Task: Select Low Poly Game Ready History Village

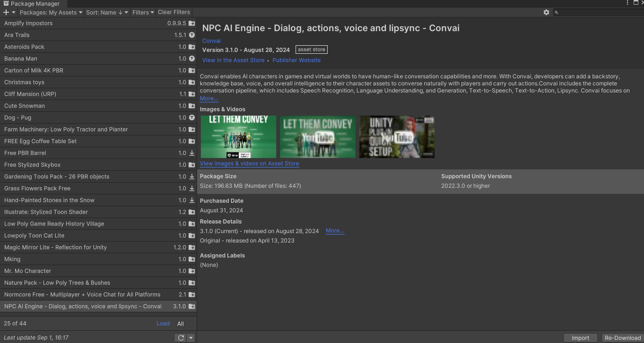Action: click(99, 224)
